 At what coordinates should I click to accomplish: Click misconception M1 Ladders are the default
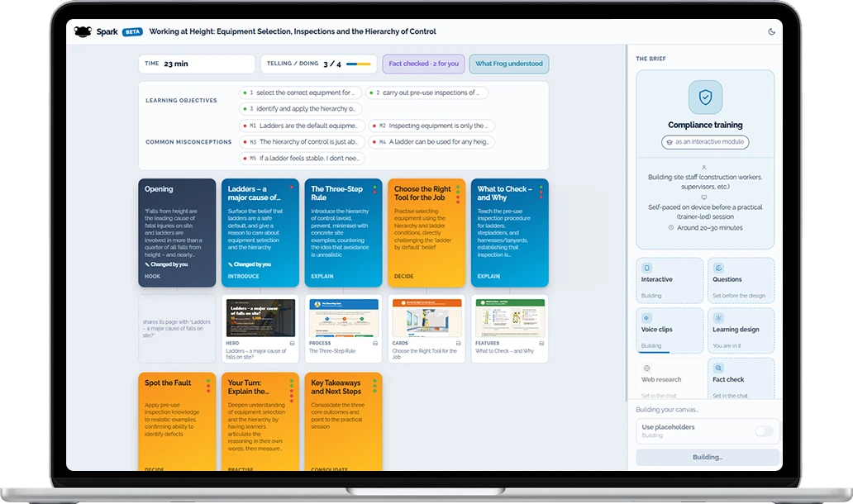click(302, 126)
